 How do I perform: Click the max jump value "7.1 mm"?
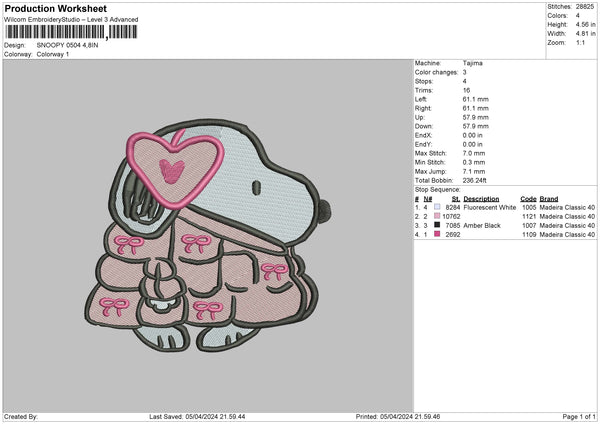pos(474,171)
